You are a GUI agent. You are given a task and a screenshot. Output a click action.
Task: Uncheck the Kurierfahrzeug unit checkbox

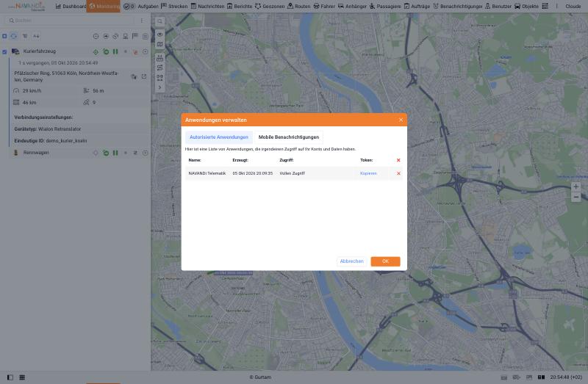[x=4, y=51]
